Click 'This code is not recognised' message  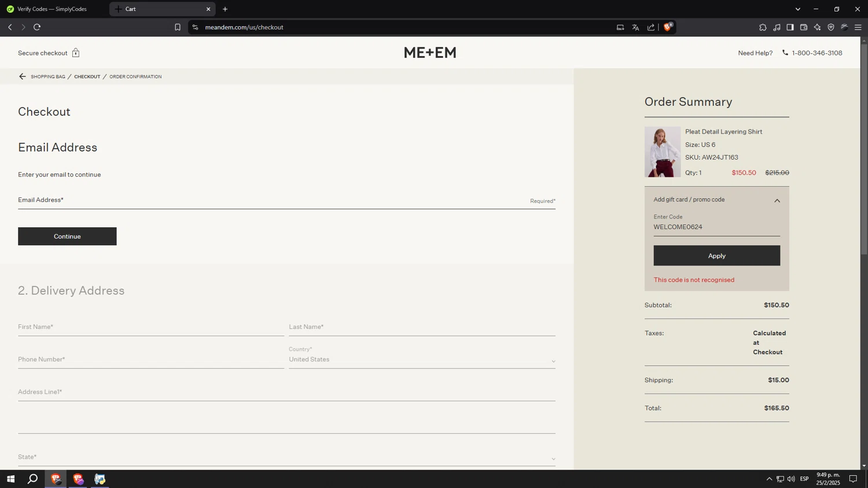click(694, 280)
